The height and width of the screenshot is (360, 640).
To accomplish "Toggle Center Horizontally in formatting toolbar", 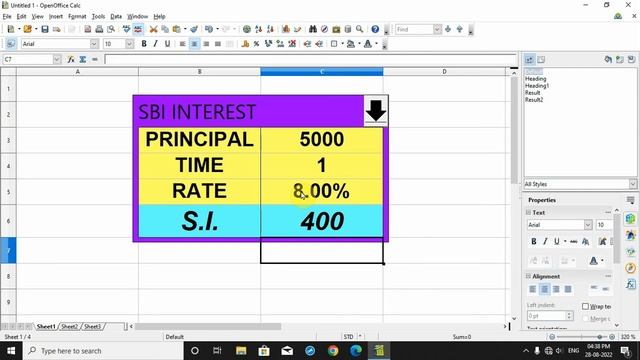I will coord(195,44).
